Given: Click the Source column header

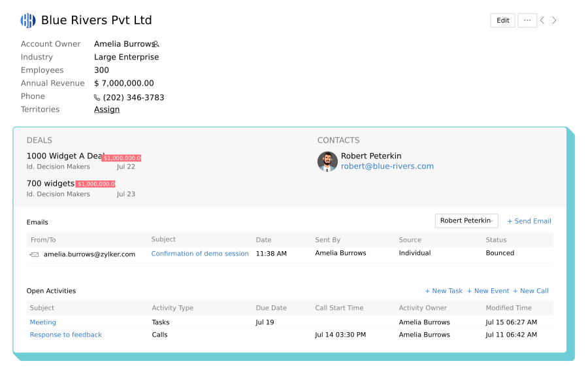Looking at the screenshot, I should (410, 240).
